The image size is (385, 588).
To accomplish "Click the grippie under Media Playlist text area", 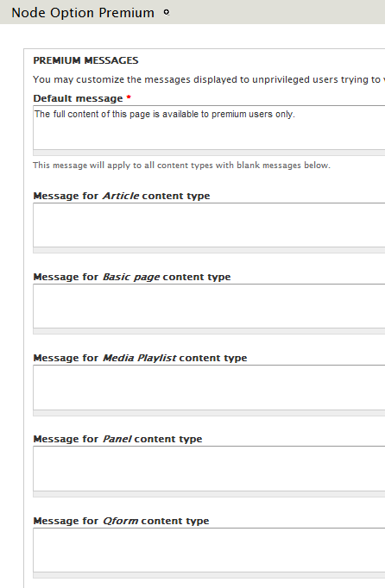I will [209, 413].
